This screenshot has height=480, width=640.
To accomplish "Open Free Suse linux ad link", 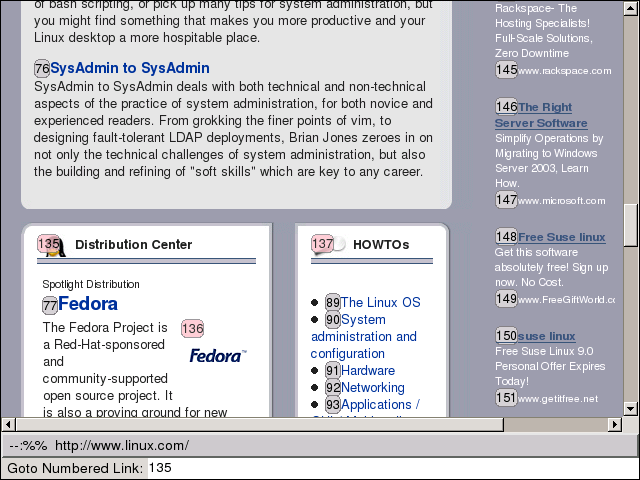I will [x=562, y=237].
